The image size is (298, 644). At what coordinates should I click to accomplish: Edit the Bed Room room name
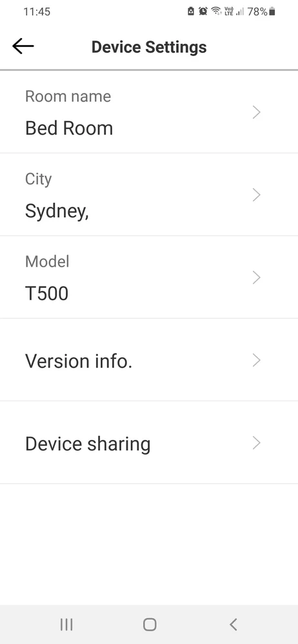click(69, 128)
